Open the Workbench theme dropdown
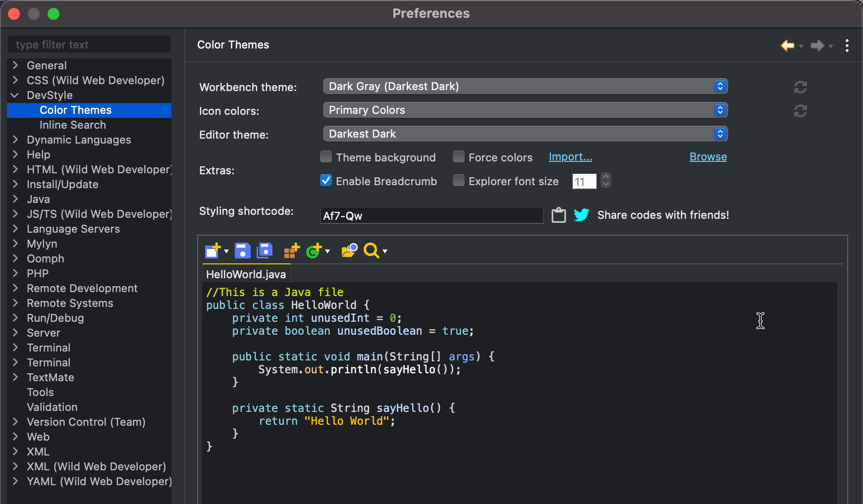The height and width of the screenshot is (504, 863). coord(525,87)
